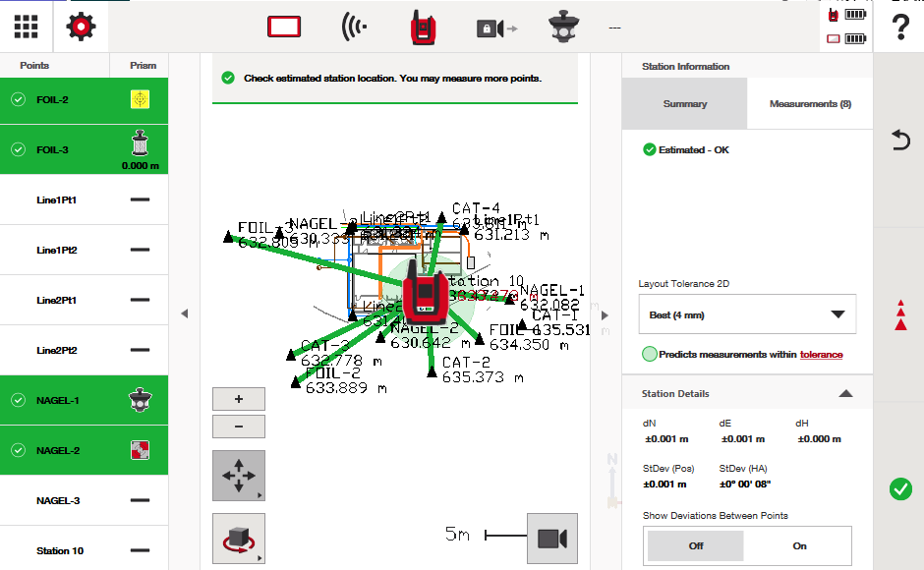924x570 pixels.
Task: Collapse left points panel with arrow
Action: point(184,313)
